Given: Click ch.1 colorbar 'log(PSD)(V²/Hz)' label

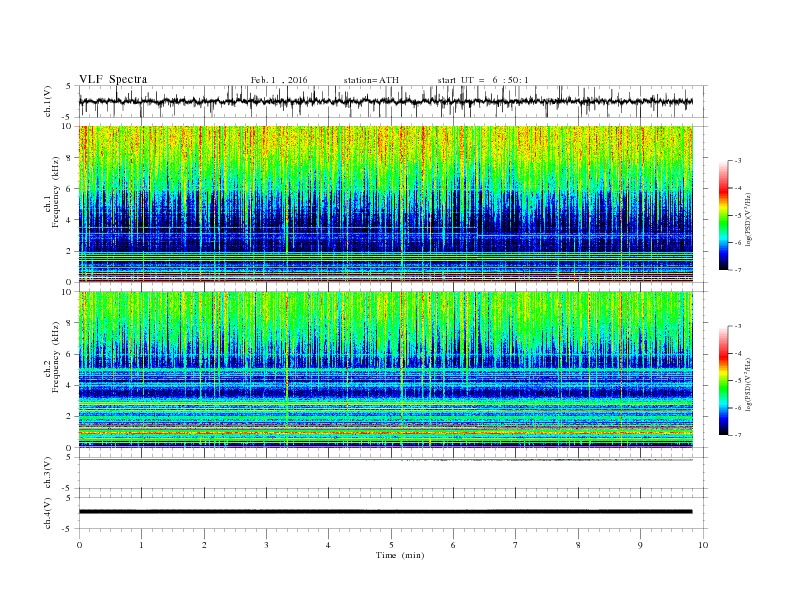Looking at the screenshot, I should (749, 219).
